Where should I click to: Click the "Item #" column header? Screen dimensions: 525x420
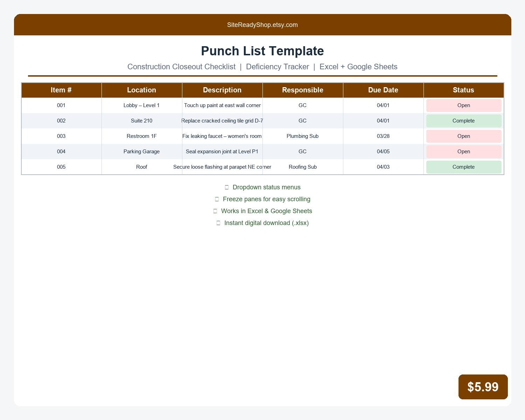[x=61, y=90]
